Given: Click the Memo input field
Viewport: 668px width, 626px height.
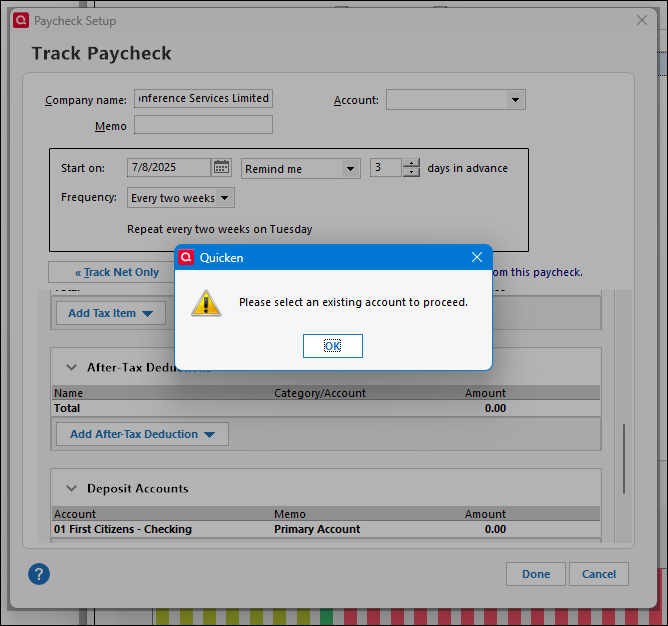Looking at the screenshot, I should point(203,124).
